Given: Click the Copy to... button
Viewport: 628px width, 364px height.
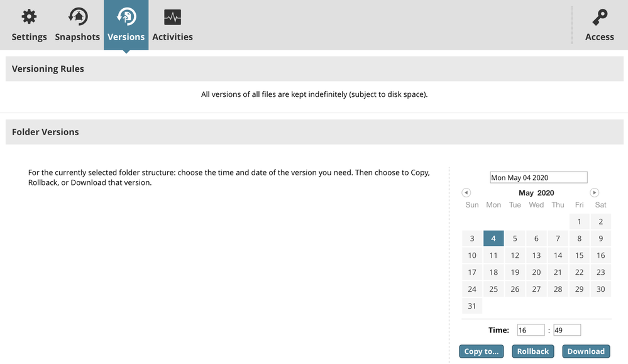Looking at the screenshot, I should [x=481, y=351].
